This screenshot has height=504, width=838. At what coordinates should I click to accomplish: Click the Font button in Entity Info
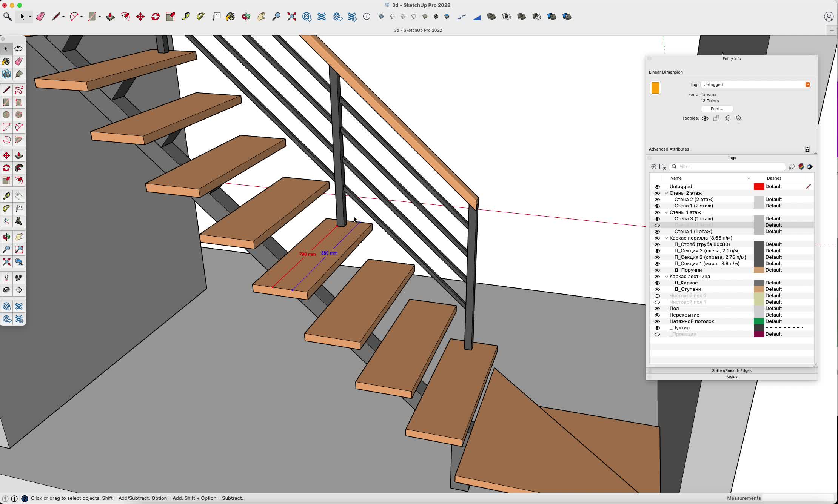[x=716, y=109]
